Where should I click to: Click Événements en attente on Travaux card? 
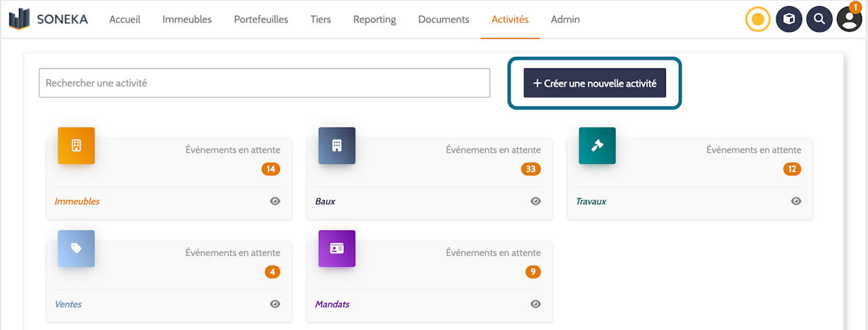tap(753, 150)
